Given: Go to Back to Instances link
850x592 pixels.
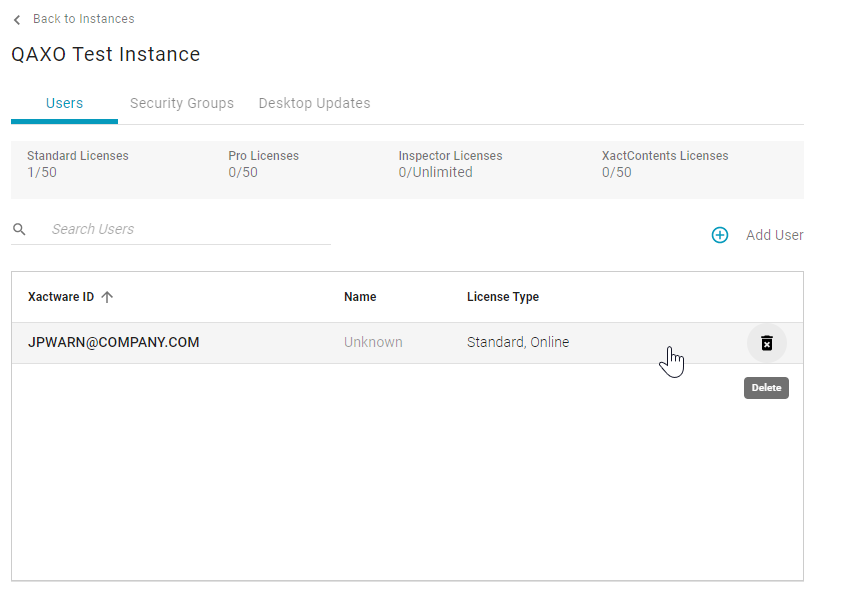Looking at the screenshot, I should click(x=83, y=19).
